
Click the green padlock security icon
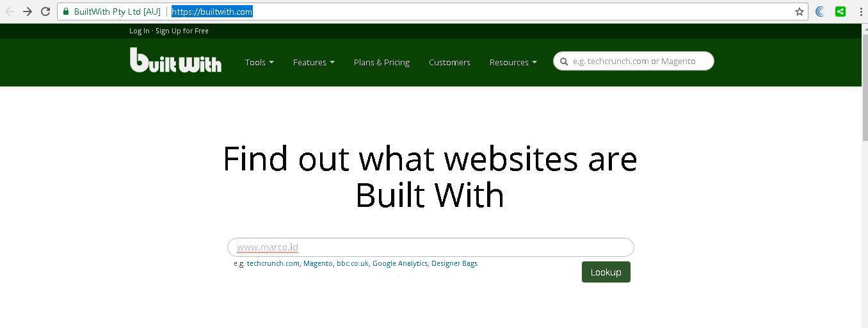click(x=65, y=12)
